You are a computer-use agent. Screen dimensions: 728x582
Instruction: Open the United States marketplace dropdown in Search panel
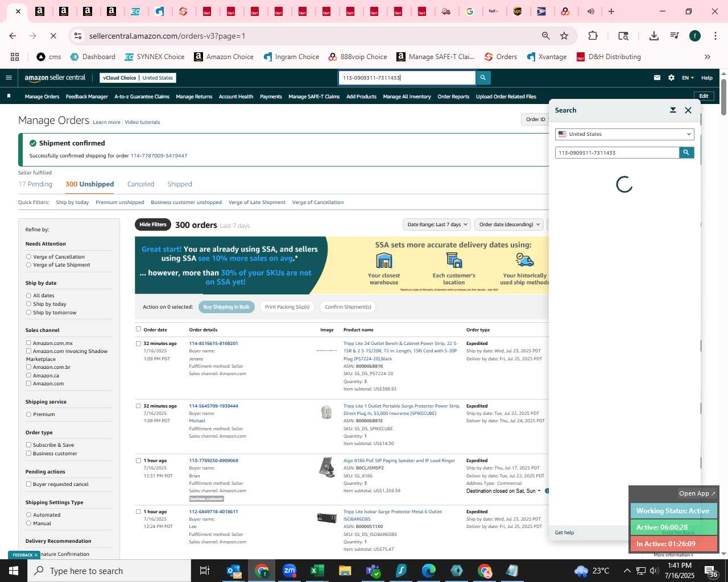point(624,134)
